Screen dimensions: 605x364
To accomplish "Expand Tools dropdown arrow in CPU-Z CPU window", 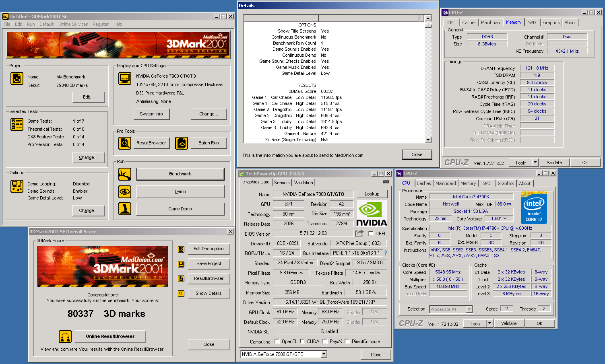I will pos(489,323).
